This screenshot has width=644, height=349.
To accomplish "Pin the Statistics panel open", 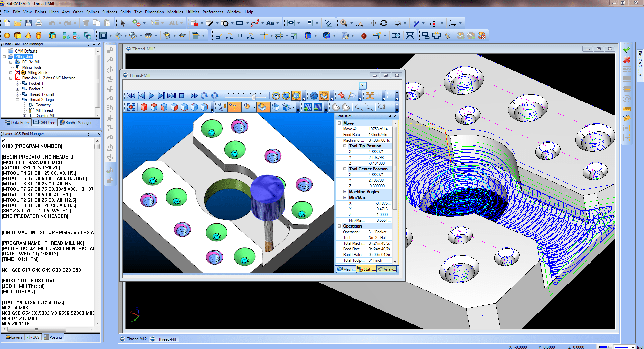I will click(390, 116).
